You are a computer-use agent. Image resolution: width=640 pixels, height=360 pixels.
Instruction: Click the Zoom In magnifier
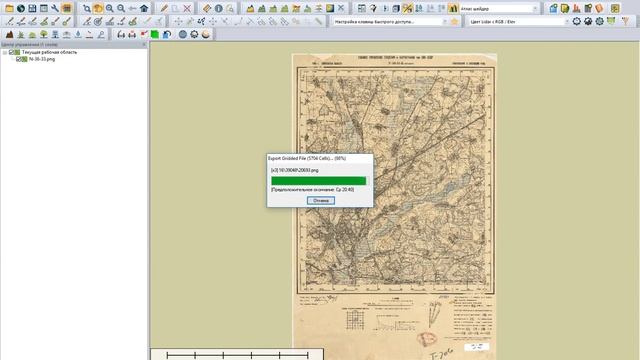click(x=109, y=8)
